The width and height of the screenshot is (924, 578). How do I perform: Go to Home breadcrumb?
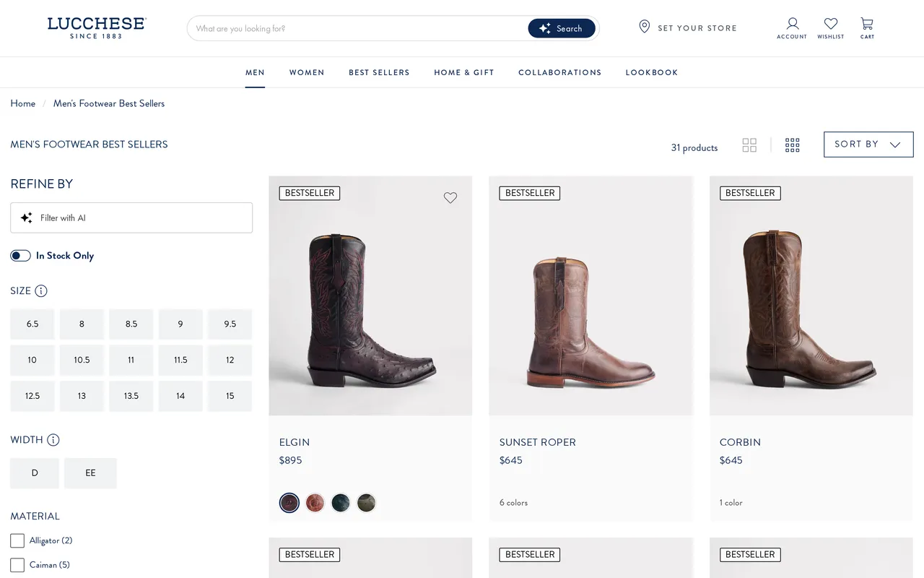(23, 103)
